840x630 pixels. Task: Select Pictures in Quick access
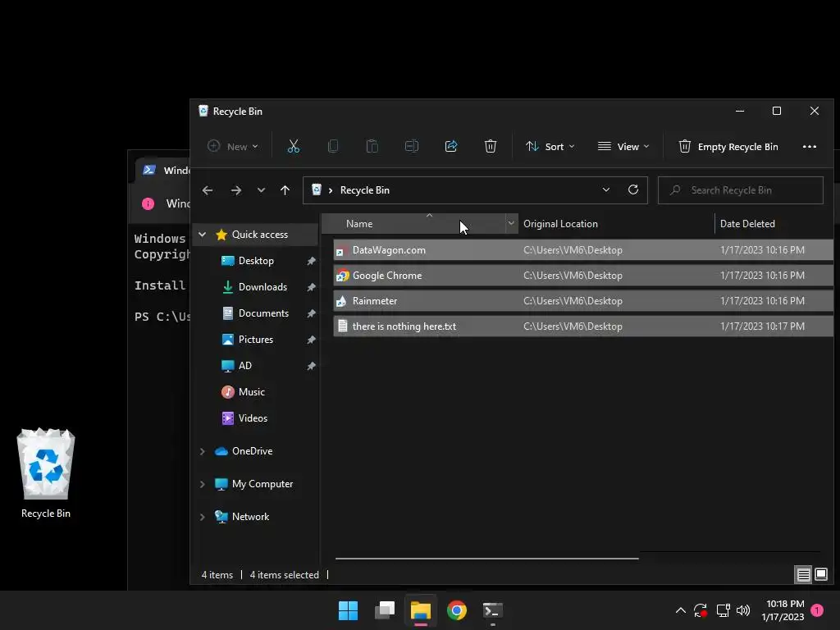[256, 340]
